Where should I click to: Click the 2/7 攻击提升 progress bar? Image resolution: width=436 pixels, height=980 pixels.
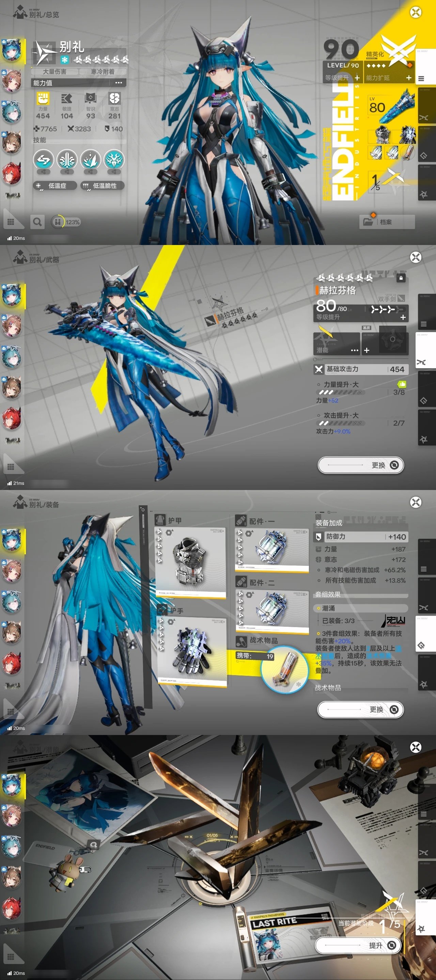pos(340,423)
